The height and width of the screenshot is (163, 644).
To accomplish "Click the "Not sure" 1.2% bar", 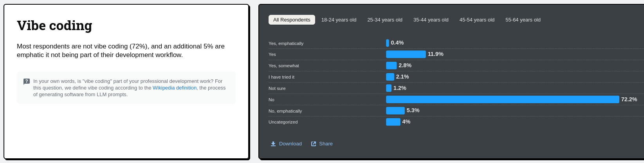I will pos(389,88).
